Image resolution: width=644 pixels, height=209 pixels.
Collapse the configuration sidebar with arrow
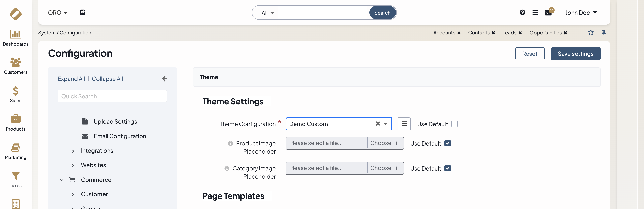[x=164, y=79]
